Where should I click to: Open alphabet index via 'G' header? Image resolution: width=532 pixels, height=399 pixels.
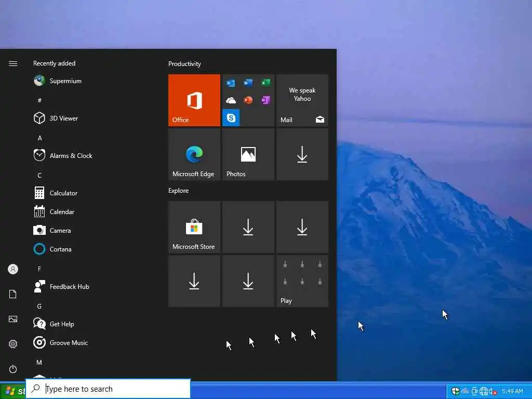39,306
